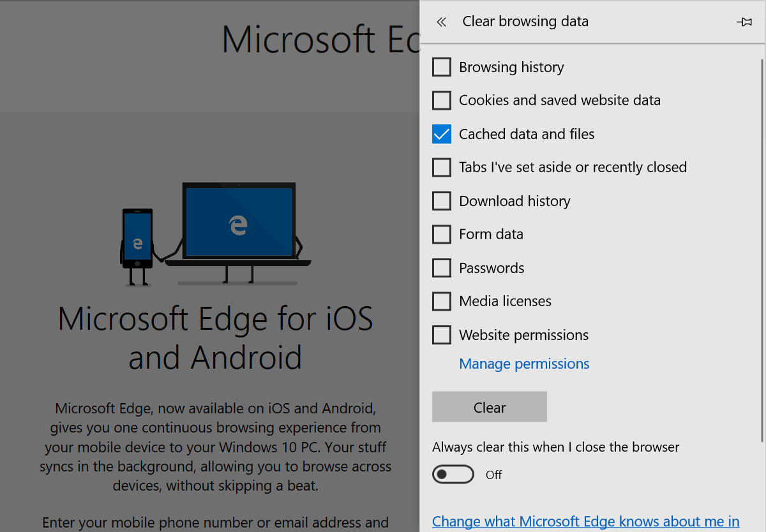This screenshot has height=532, width=766.
Task: Check the Website permissions box
Action: (x=442, y=335)
